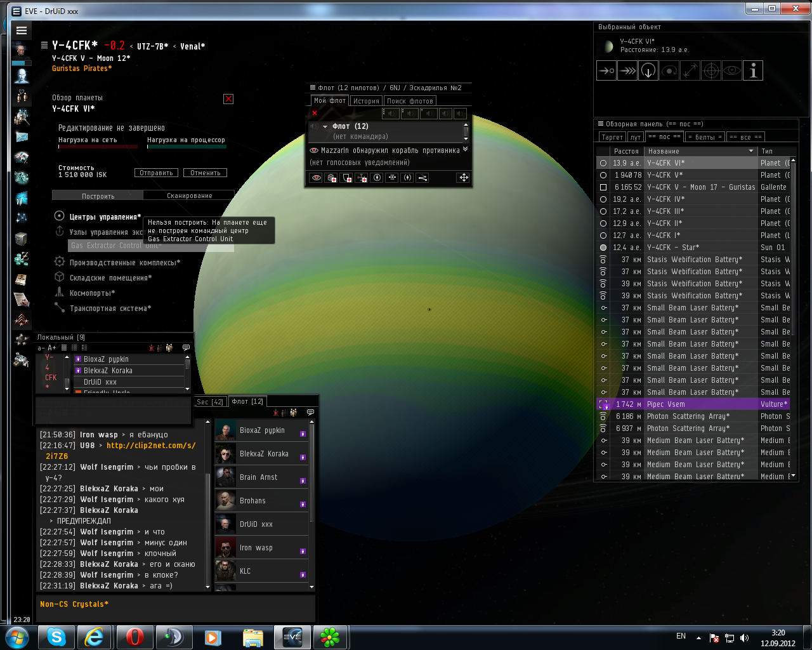The width and height of the screenshot is (812, 650).
Task: Click the branching lines icon in fleet broadcast bar
Action: (x=422, y=178)
